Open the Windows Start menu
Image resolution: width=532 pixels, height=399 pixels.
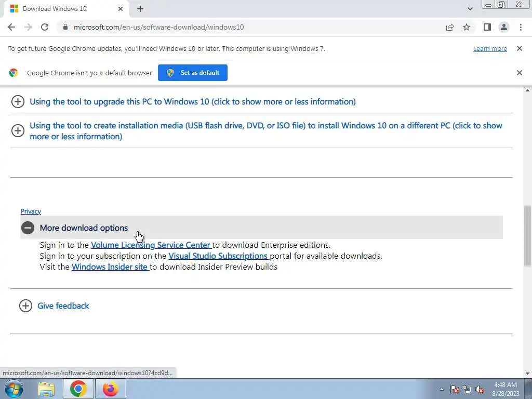tap(14, 389)
